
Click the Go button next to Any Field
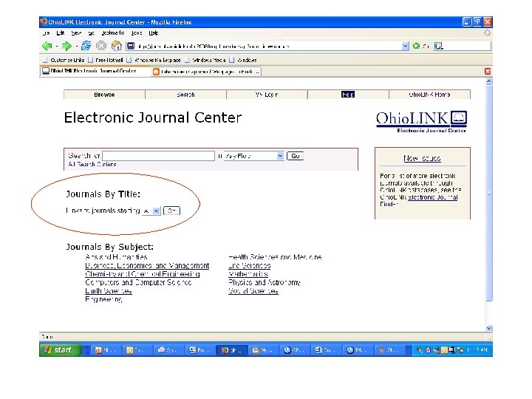tap(295, 156)
